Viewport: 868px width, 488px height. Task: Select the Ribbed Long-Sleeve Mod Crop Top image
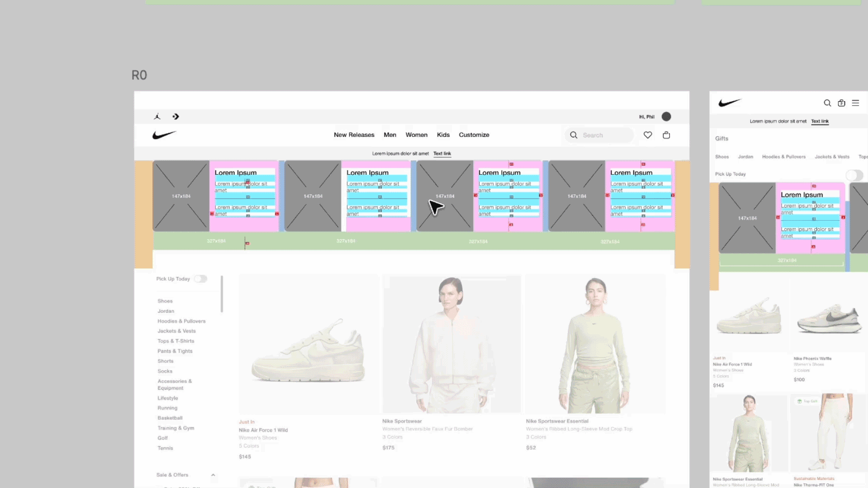click(595, 344)
